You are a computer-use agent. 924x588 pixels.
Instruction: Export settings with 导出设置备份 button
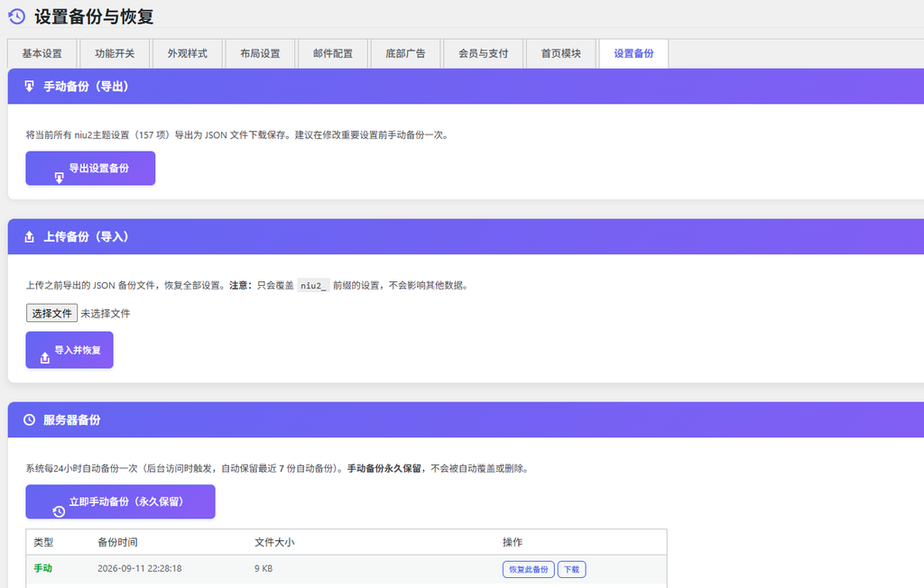(90, 169)
